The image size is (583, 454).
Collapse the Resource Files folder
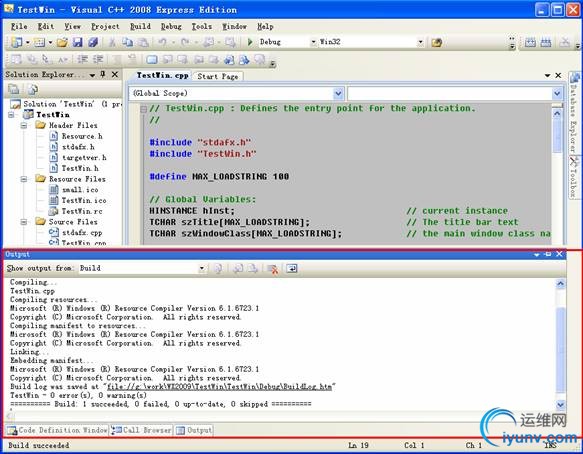(24, 179)
